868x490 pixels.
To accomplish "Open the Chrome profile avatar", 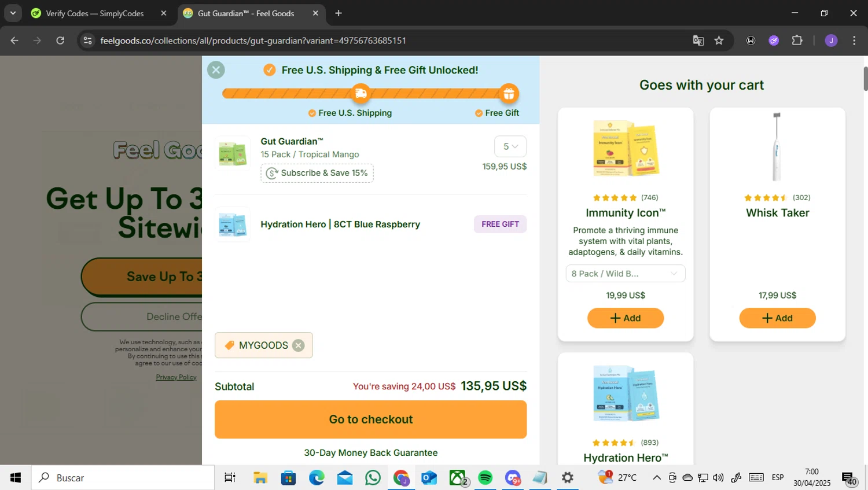I will click(831, 40).
